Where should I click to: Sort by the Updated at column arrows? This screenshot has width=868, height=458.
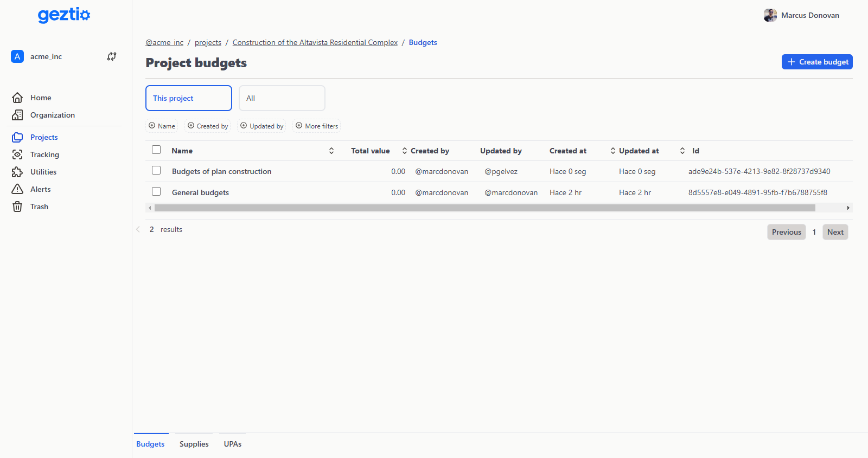(682, 151)
